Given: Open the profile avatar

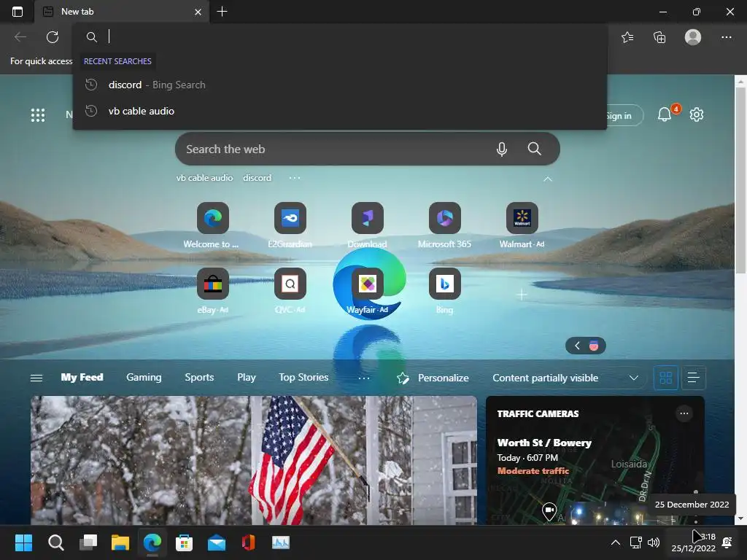Looking at the screenshot, I should [x=693, y=37].
